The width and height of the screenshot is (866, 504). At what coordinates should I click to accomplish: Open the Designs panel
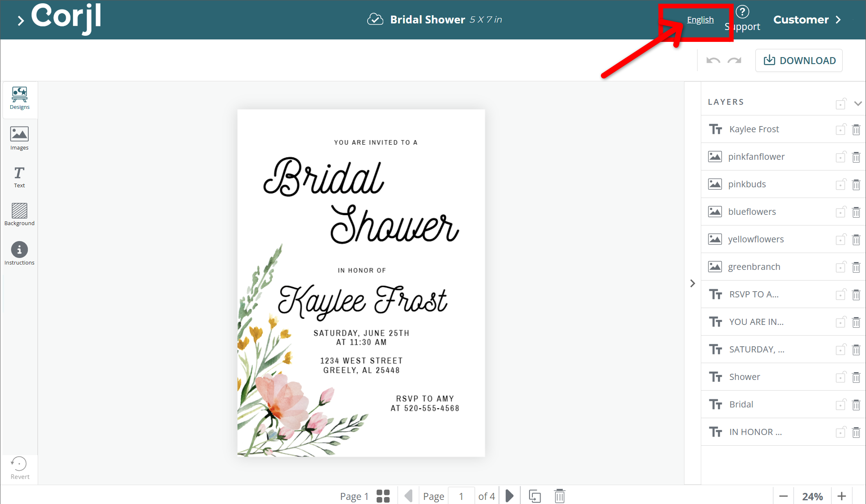[x=19, y=98]
